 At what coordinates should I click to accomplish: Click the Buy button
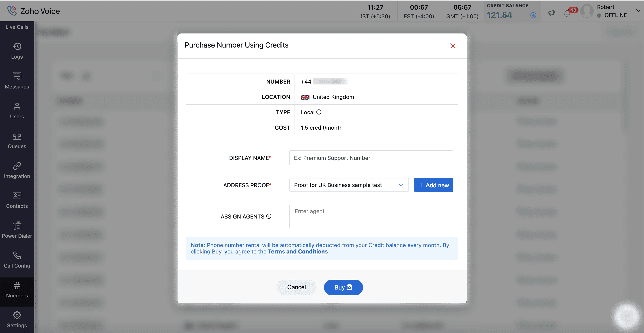click(343, 287)
